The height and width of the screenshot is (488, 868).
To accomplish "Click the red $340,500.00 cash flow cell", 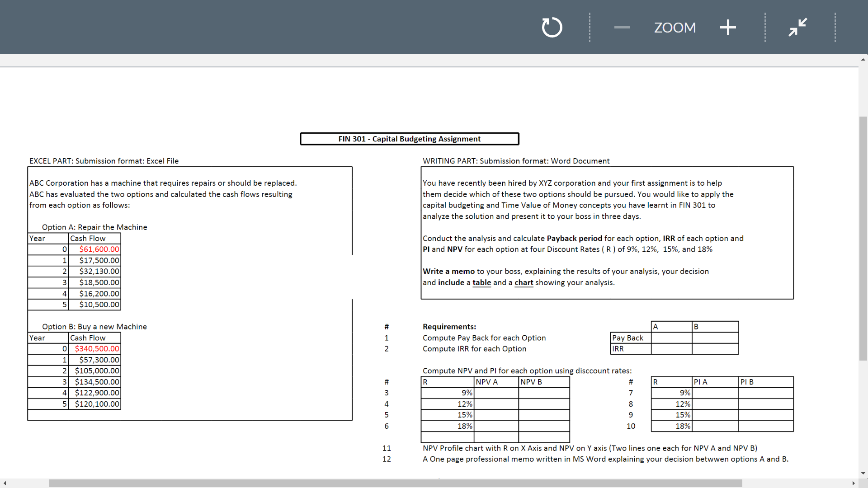I will click(x=96, y=348).
